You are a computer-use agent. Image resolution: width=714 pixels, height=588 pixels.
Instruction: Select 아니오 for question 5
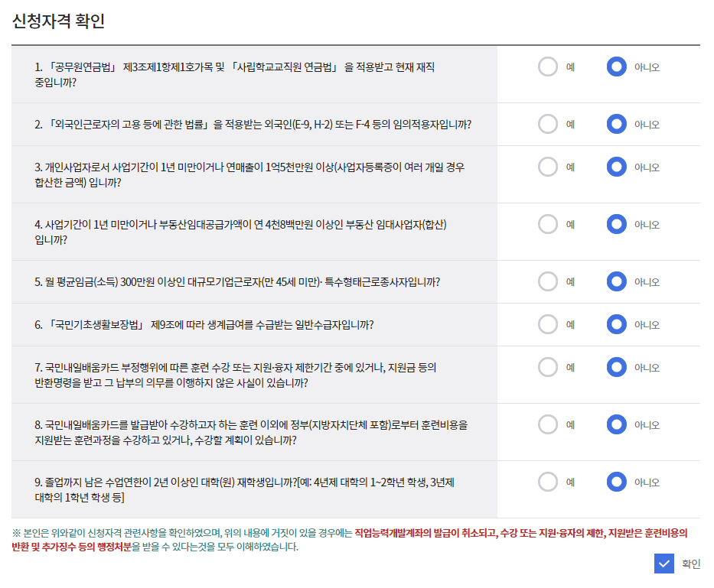(x=617, y=281)
